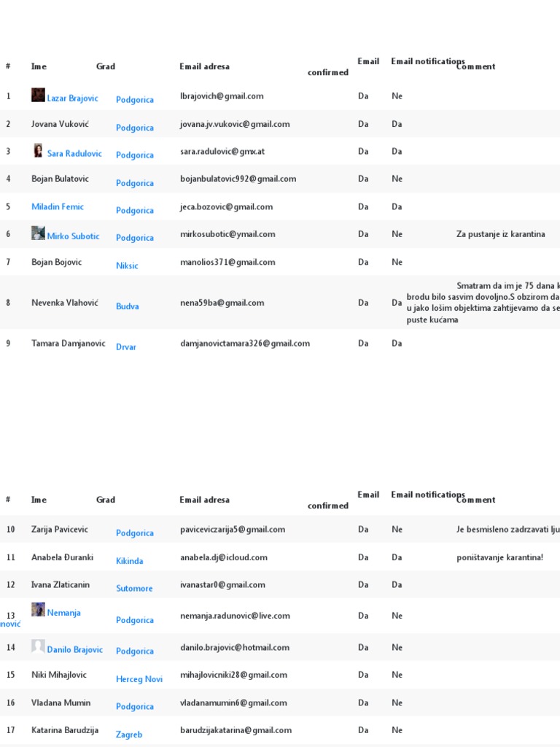The height and width of the screenshot is (747, 560).
Task: Click Danilo Brajovic's placeholder avatar
Action: tap(38, 646)
